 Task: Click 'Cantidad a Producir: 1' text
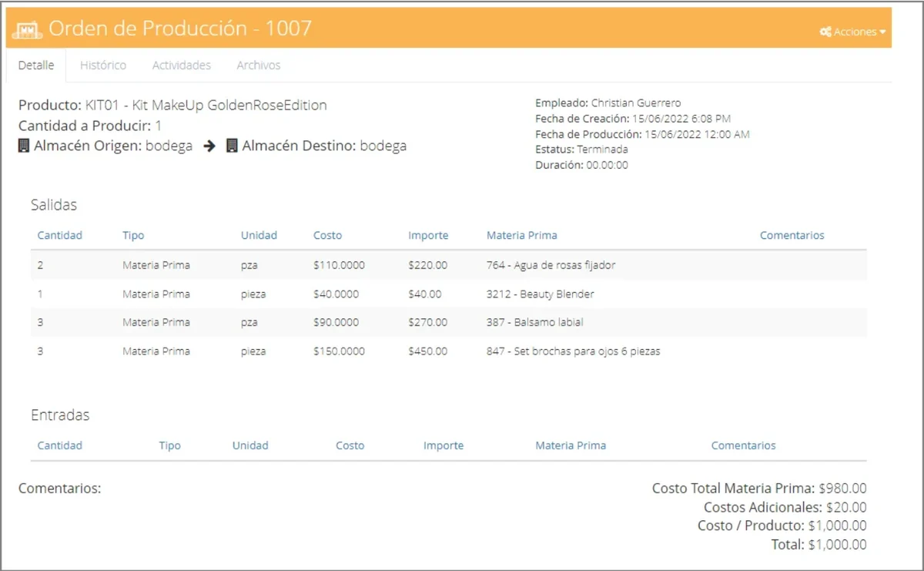coord(90,126)
